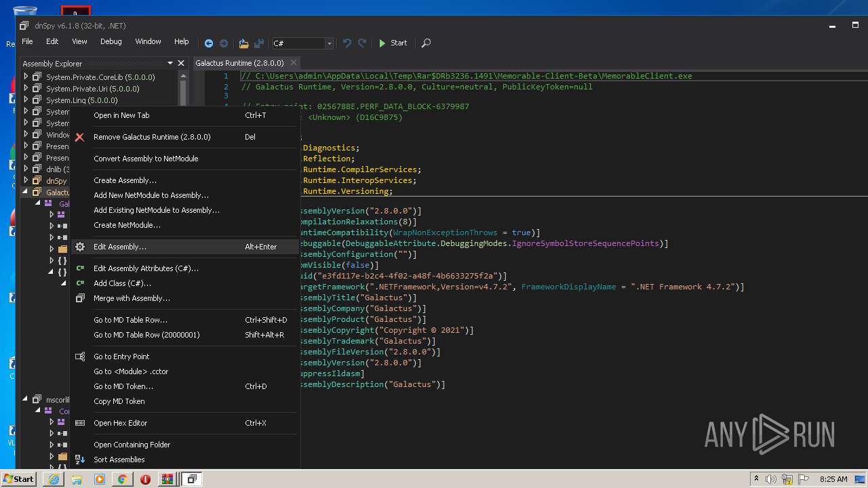Open the Window menu

(x=148, y=41)
